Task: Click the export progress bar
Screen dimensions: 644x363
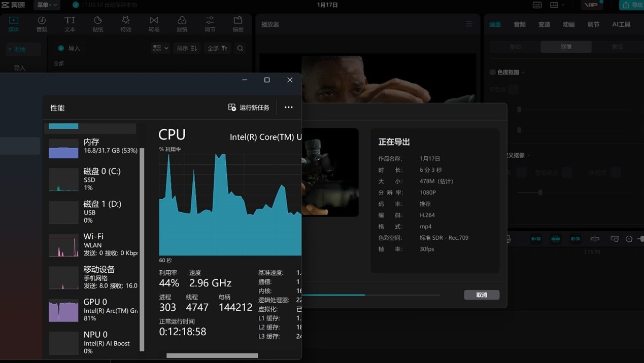Action: (x=371, y=295)
